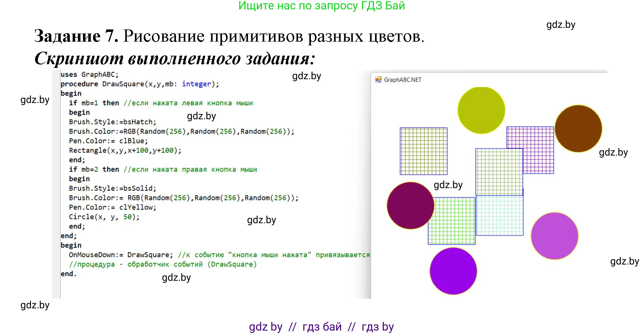Click the olive hatched square
Screen dimensions: 644x334
click(423, 151)
